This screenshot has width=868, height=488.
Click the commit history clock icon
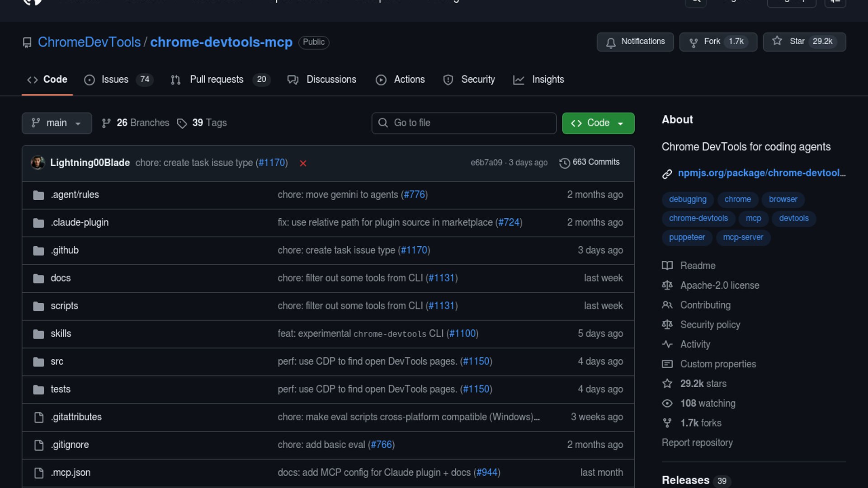tap(564, 163)
